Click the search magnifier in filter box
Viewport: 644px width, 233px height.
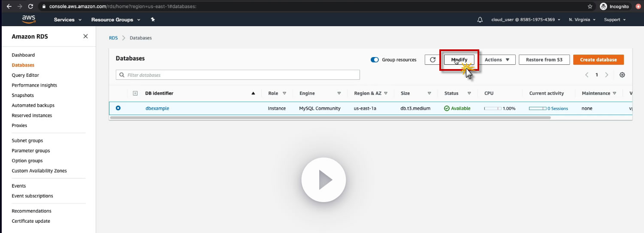[x=122, y=75]
